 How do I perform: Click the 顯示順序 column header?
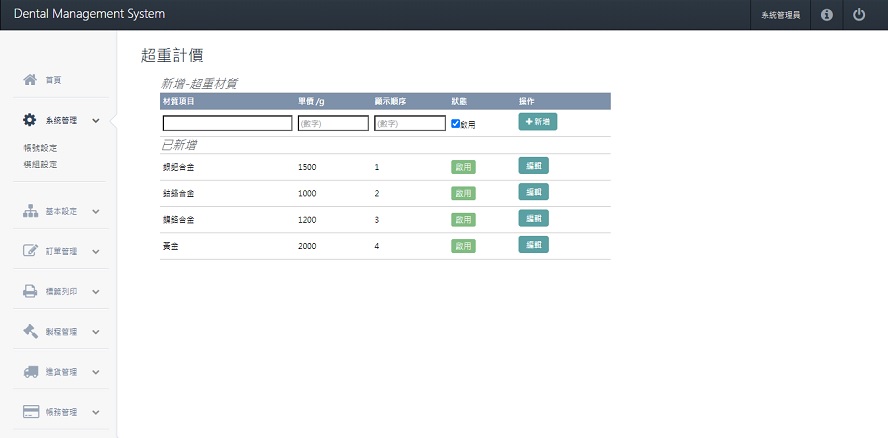tap(390, 101)
